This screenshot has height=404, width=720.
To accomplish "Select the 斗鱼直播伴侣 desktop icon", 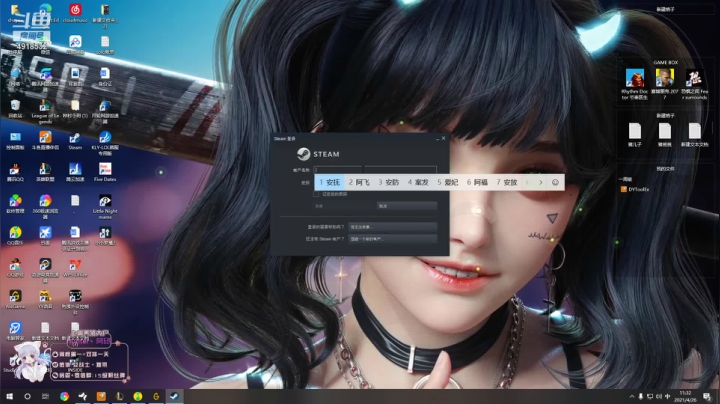I will pyautogui.click(x=45, y=141).
